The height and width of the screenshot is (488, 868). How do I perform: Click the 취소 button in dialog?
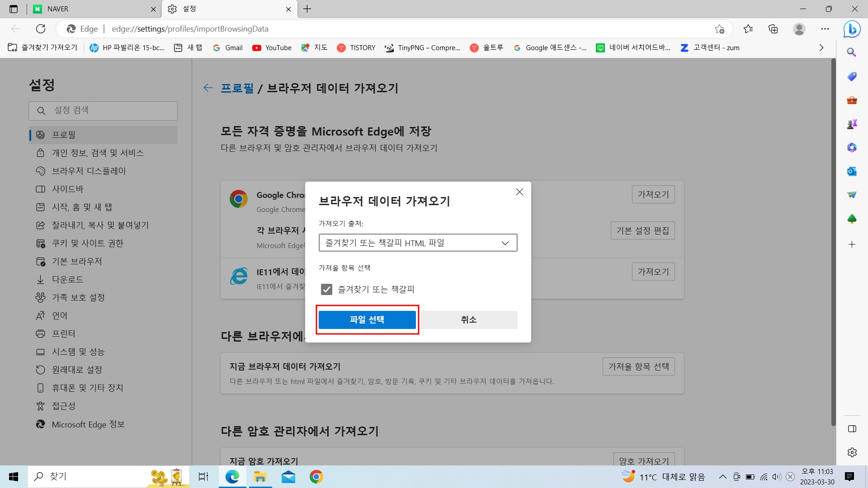[x=468, y=319]
